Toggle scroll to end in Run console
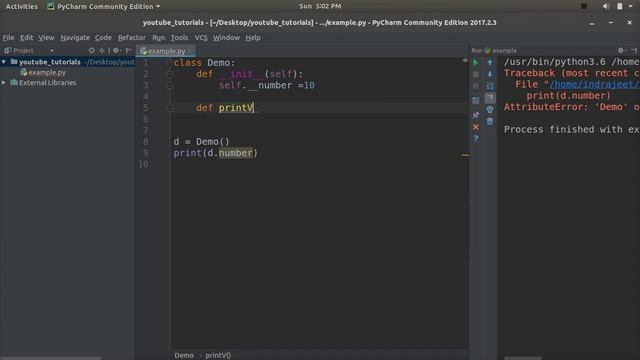 [x=490, y=98]
